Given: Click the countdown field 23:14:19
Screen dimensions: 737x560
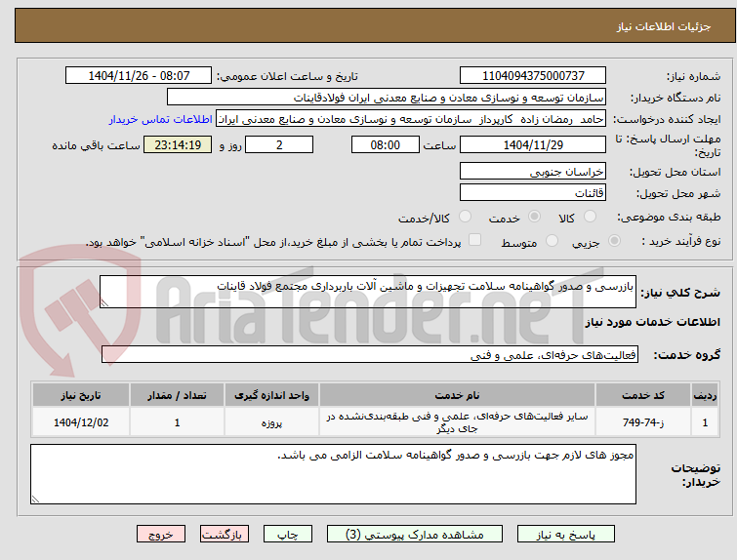Looking at the screenshot, I should point(178,144).
